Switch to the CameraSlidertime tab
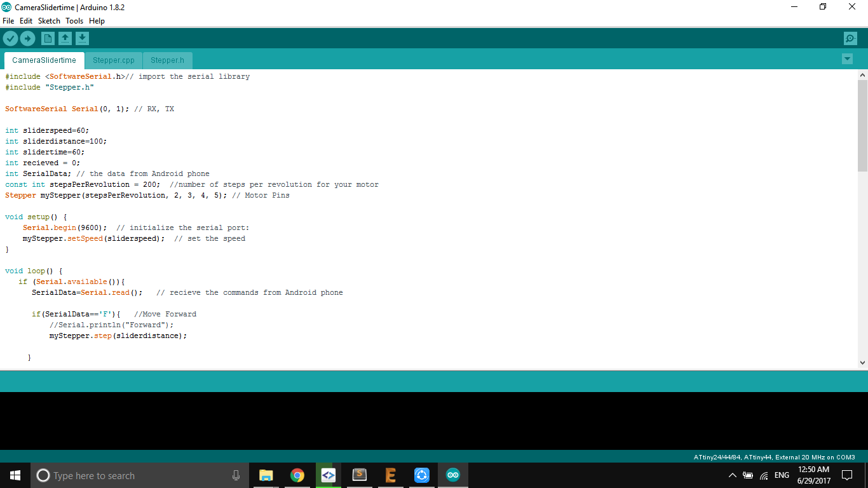 pos(44,60)
